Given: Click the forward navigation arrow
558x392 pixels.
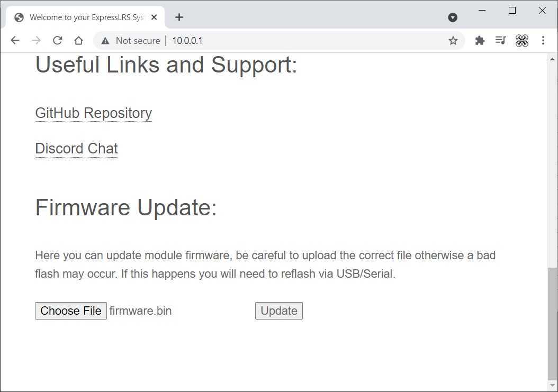Looking at the screenshot, I should point(36,41).
